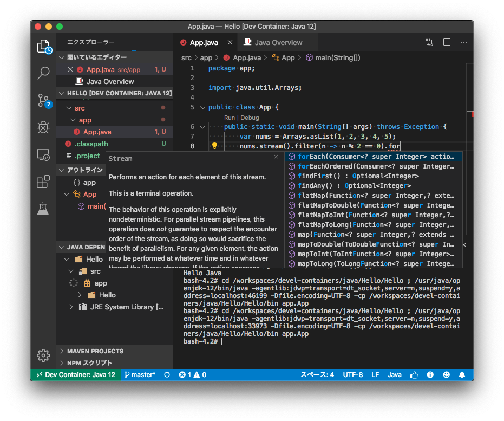Open App.java in explorer tree
The width and height of the screenshot is (504, 421).
[114, 132]
